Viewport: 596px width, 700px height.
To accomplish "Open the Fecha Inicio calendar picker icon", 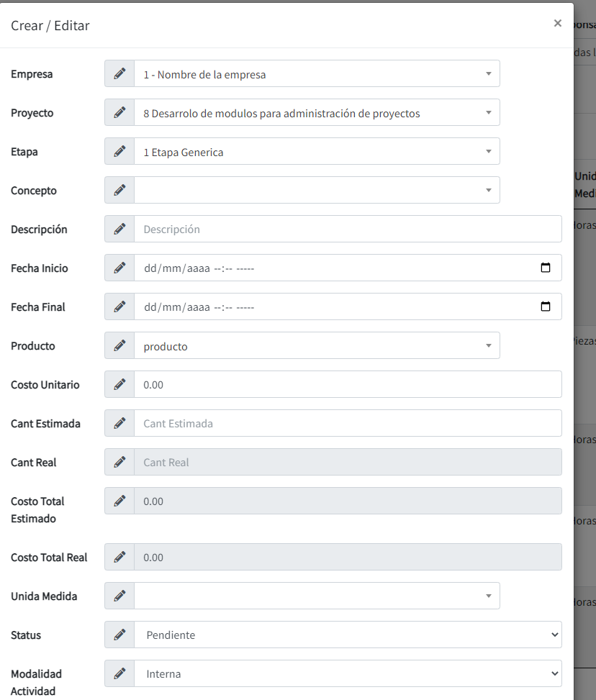I will 546,268.
